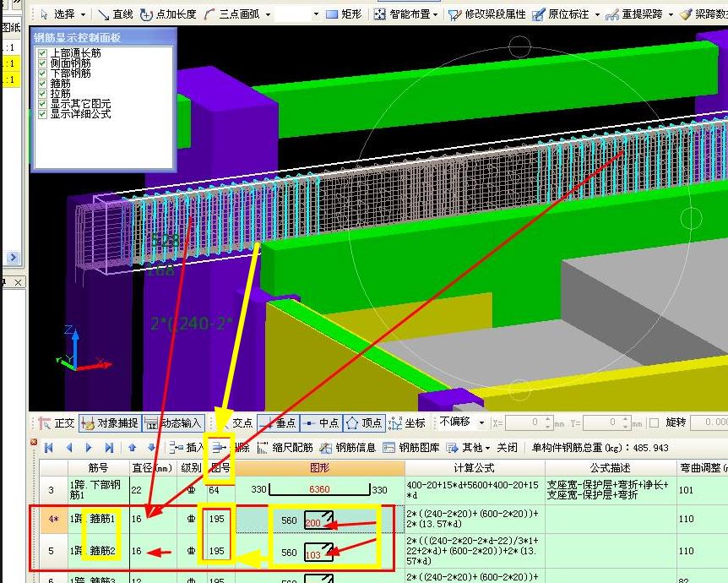
Task: Click the X= coordinate input field
Action: pos(529,422)
